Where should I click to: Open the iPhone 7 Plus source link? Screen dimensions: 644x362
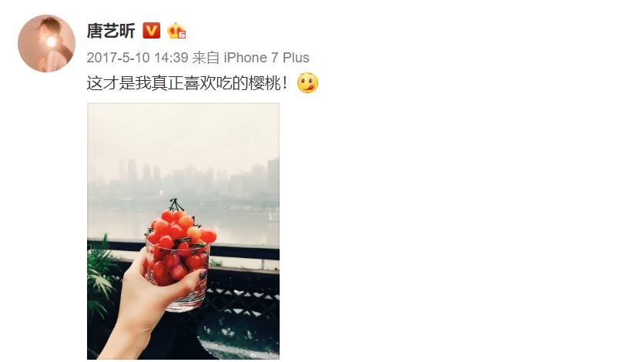click(x=266, y=58)
